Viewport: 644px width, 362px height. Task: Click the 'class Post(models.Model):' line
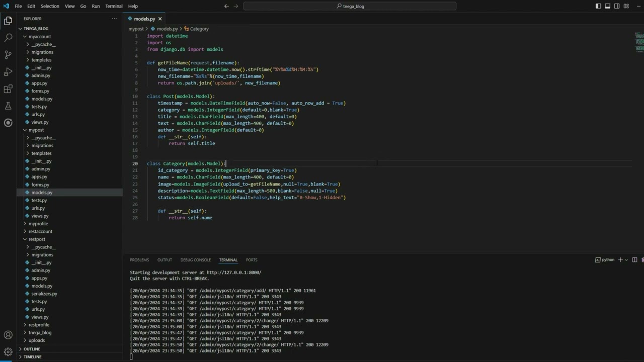pos(181,96)
